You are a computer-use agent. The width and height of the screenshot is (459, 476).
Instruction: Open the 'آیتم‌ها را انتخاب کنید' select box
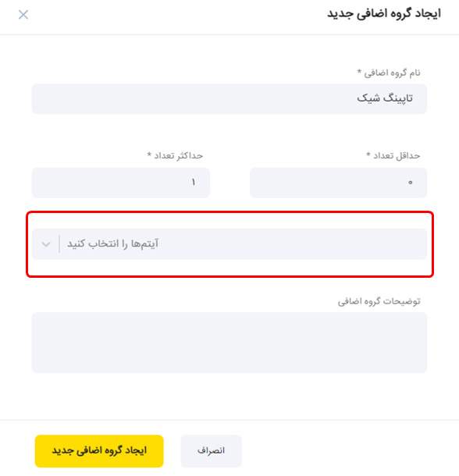pos(229,244)
